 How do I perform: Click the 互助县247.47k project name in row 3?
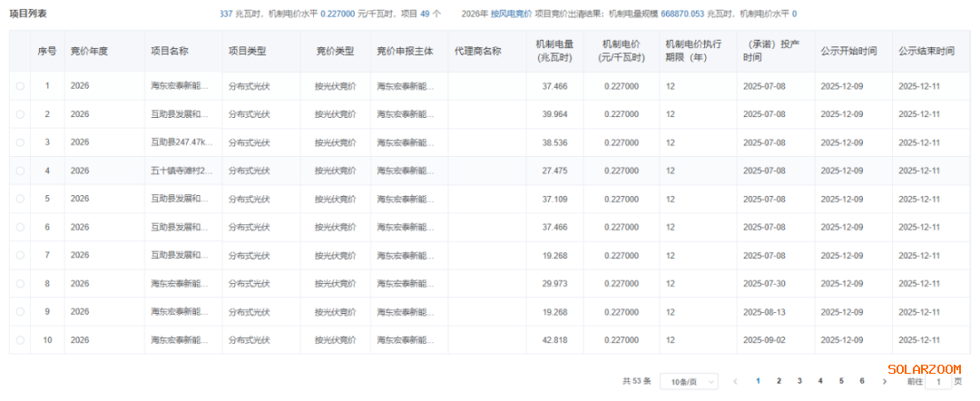(x=181, y=142)
